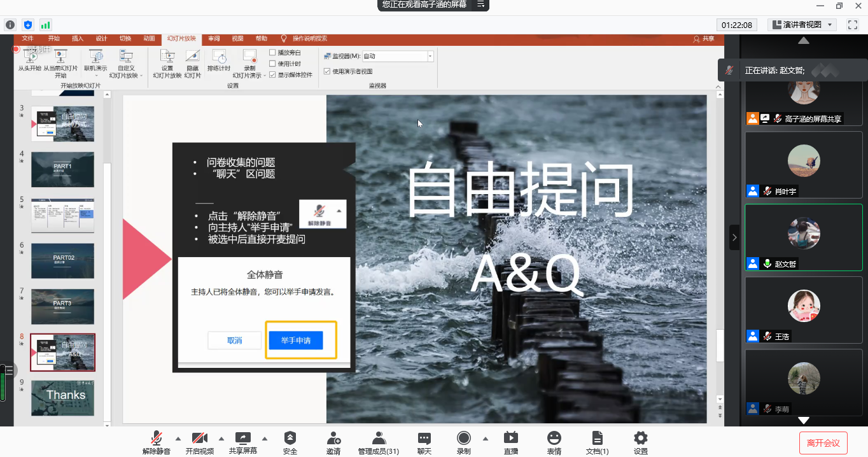868x457 pixels.
Task: Open 设置 gear in meeting toolbar
Action: tap(641, 439)
